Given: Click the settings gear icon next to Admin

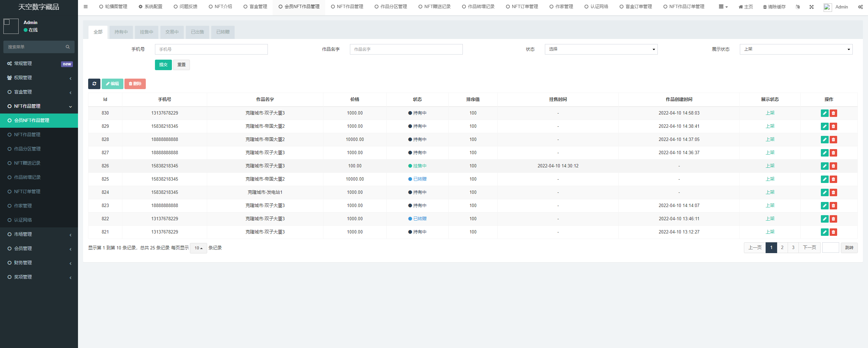Looking at the screenshot, I should (861, 6).
